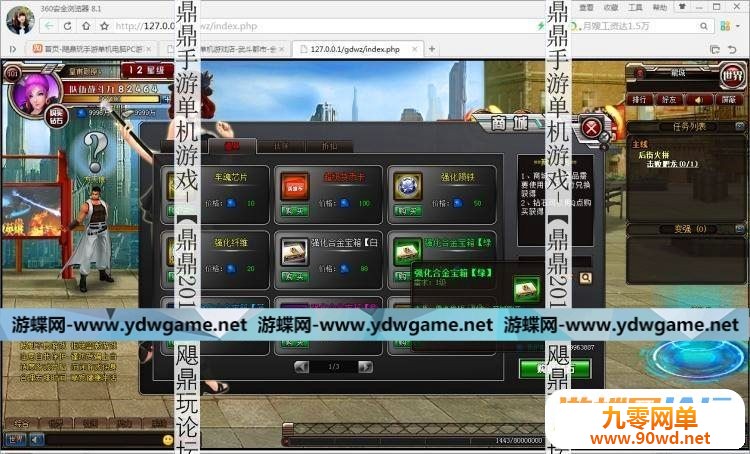The height and width of the screenshot is (454, 750).
Task: Toggle game sound speaker button
Action: 699,100
